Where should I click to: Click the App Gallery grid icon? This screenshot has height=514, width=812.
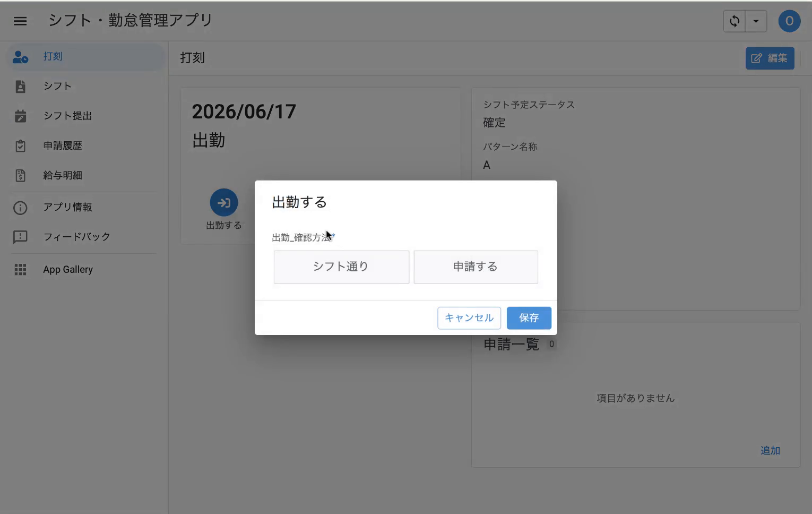pos(20,270)
